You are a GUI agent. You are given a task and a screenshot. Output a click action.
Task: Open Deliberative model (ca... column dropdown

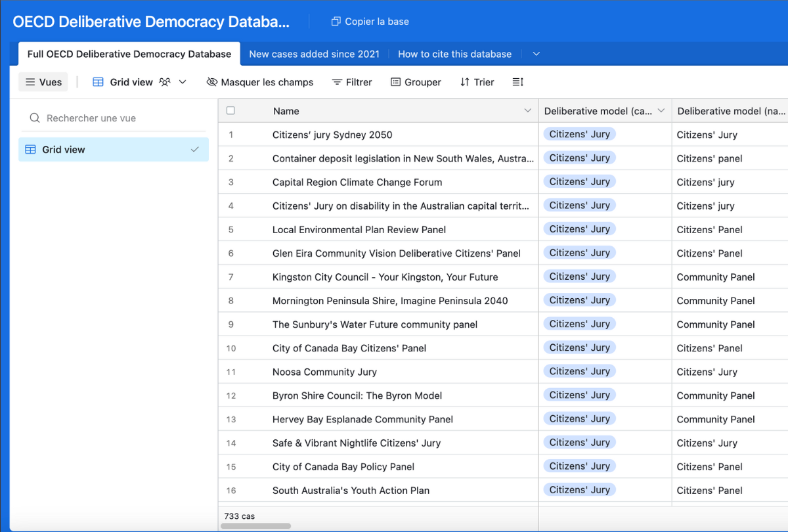tap(661, 111)
